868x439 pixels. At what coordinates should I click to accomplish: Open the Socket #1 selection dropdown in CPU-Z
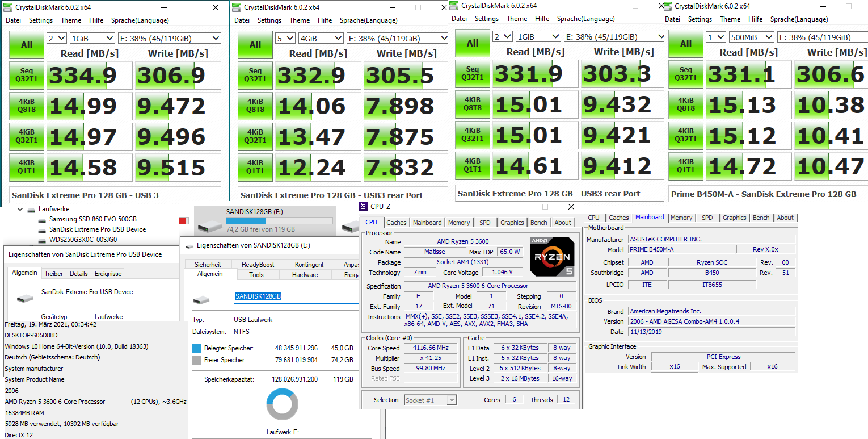pyautogui.click(x=431, y=400)
